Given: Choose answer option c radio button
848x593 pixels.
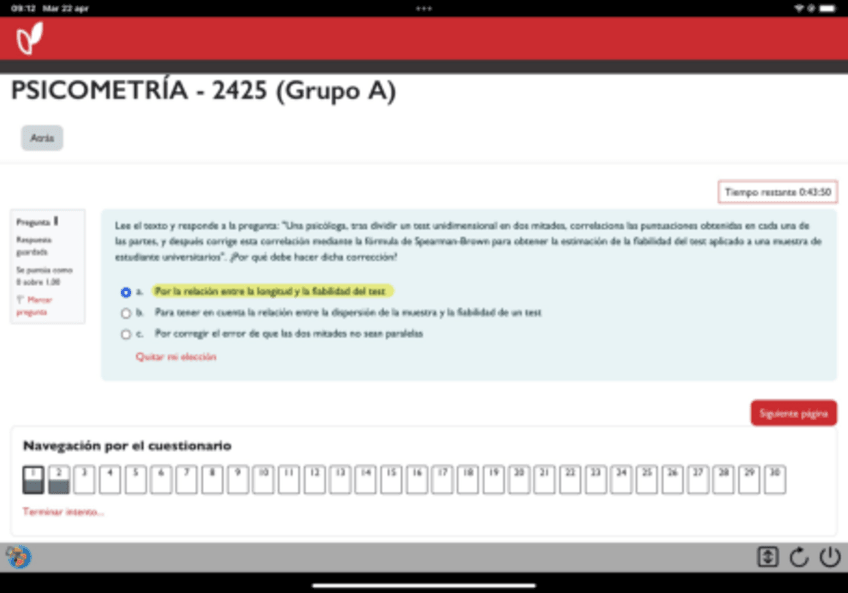Looking at the screenshot, I should pyautogui.click(x=126, y=334).
